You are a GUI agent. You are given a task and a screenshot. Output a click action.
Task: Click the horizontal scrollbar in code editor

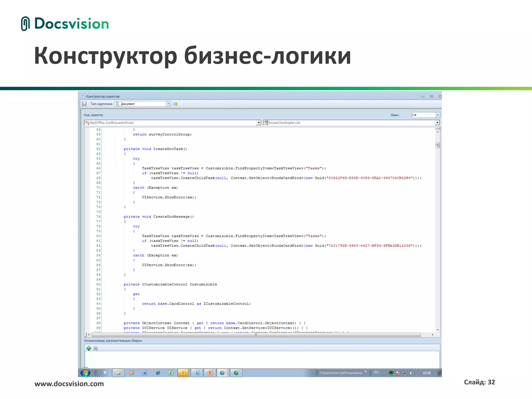(256, 335)
